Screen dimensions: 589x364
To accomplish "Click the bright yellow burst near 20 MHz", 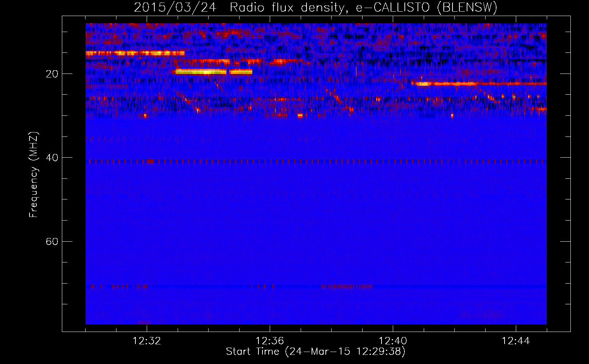I will click(x=214, y=72).
